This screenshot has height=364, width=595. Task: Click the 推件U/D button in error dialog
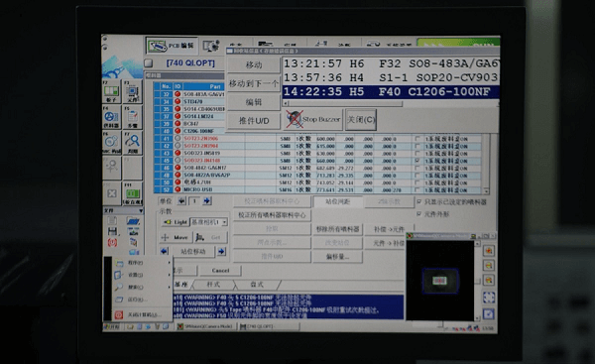(254, 121)
